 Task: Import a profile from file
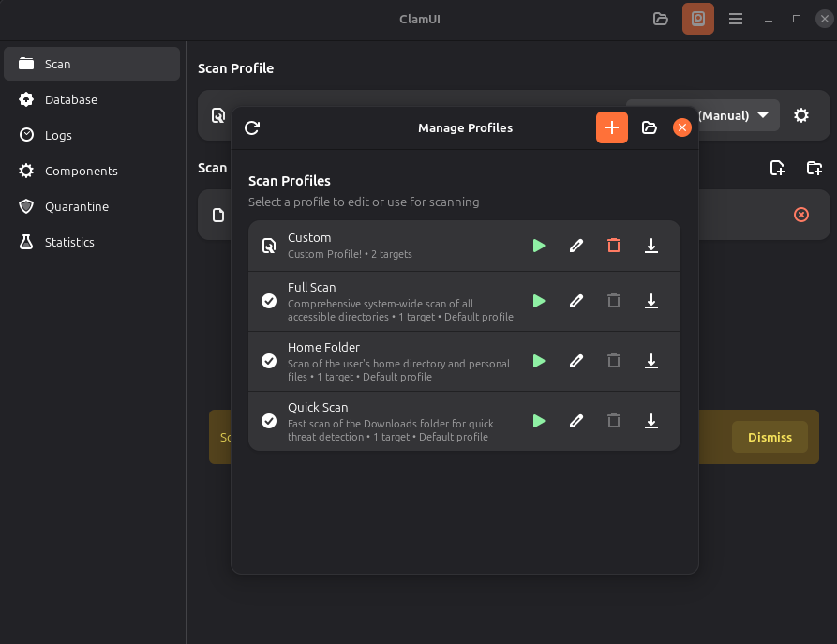point(650,127)
